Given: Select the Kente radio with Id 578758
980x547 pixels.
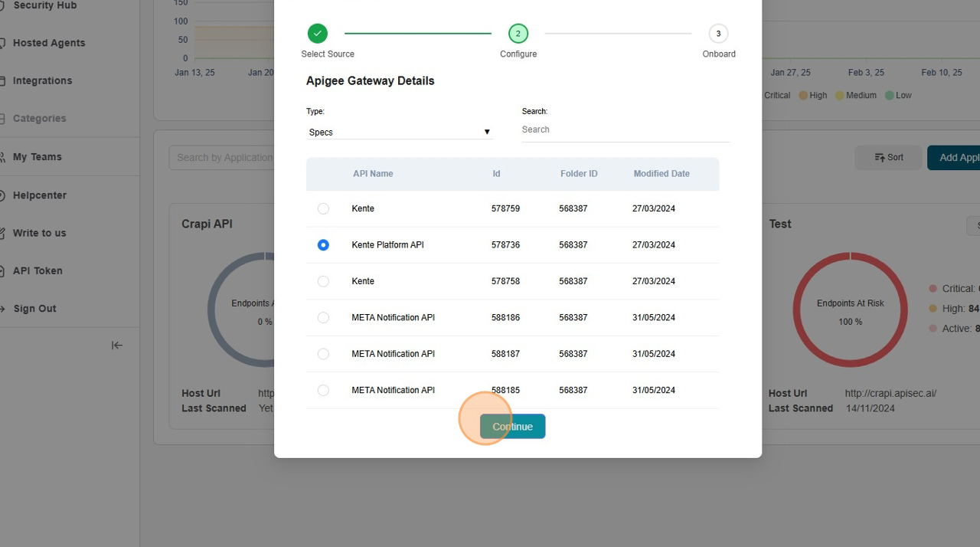Looking at the screenshot, I should [323, 282].
